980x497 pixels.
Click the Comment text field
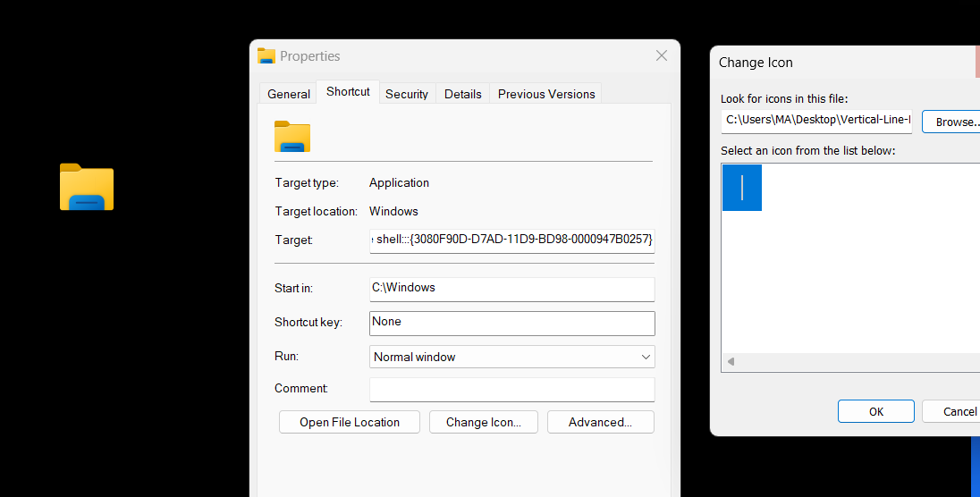point(511,389)
